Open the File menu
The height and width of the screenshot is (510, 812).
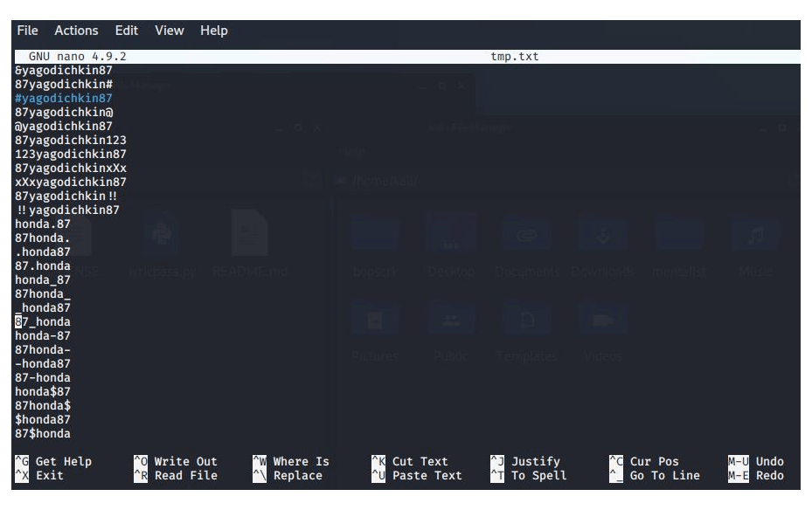coord(27,31)
